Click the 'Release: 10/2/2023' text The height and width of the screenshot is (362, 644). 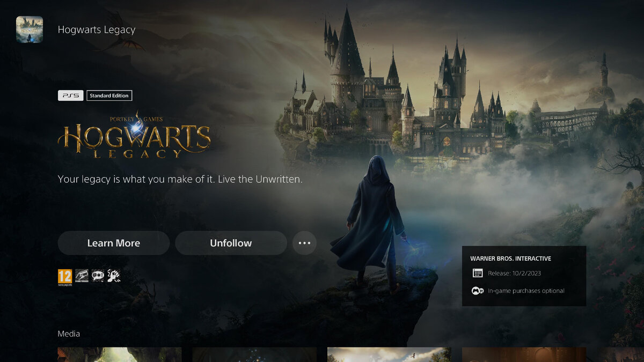(x=514, y=274)
